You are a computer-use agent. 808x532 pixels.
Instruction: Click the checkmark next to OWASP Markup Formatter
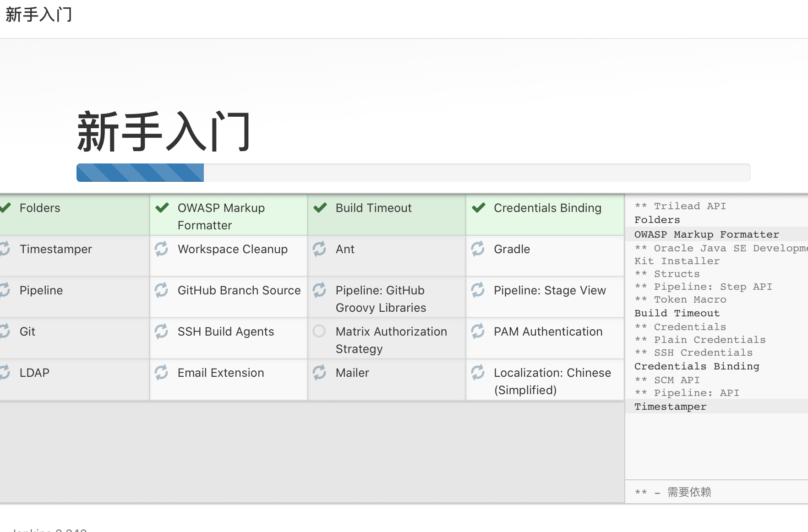pos(162,208)
